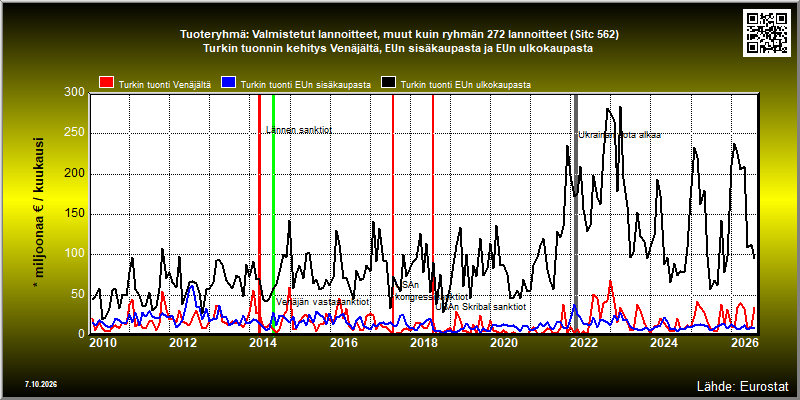The width and height of the screenshot is (800, 400).
Task: Click the x-axis year 2016
Action: (x=343, y=342)
